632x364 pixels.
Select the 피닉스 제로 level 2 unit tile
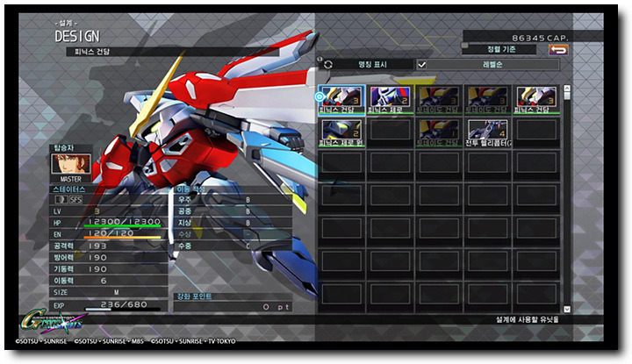[390, 100]
